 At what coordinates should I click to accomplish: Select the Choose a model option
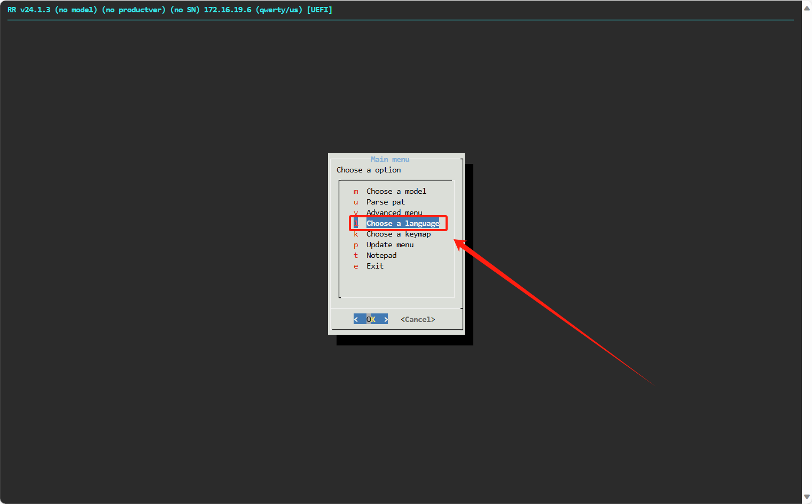[396, 191]
